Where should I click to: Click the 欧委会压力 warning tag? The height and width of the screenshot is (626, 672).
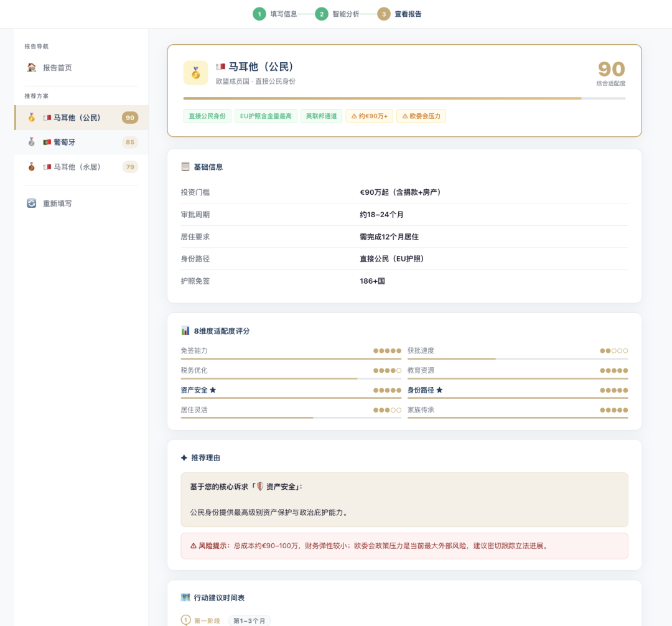pos(421,116)
